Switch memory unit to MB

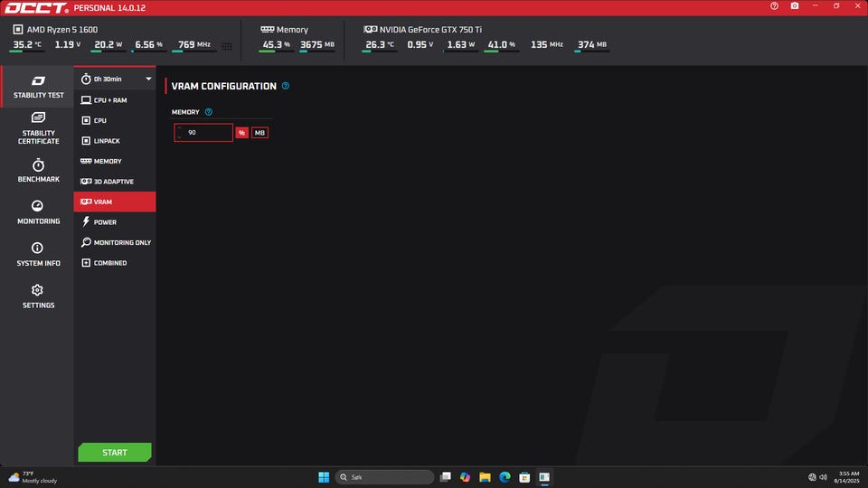259,133
